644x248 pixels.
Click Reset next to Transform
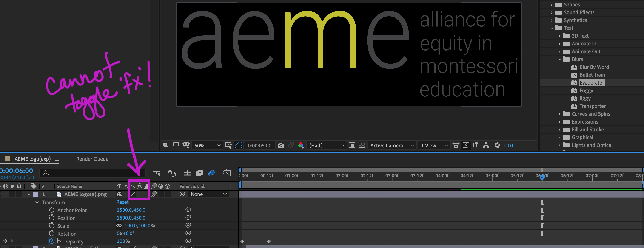tap(122, 202)
